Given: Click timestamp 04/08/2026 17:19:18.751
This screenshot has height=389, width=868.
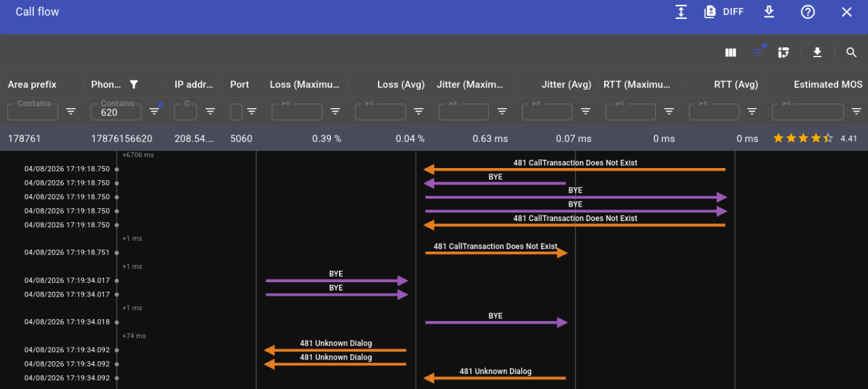Looking at the screenshot, I should click(x=67, y=252).
